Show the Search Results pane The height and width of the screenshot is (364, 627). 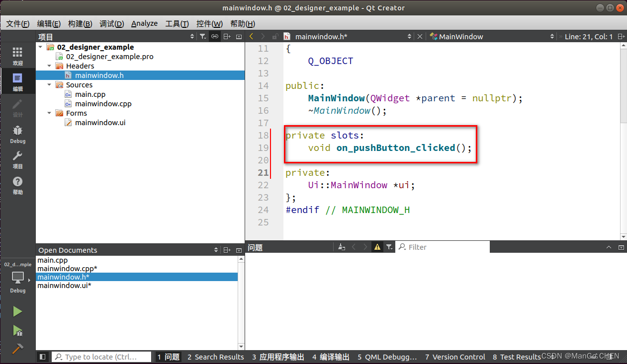tap(216, 357)
